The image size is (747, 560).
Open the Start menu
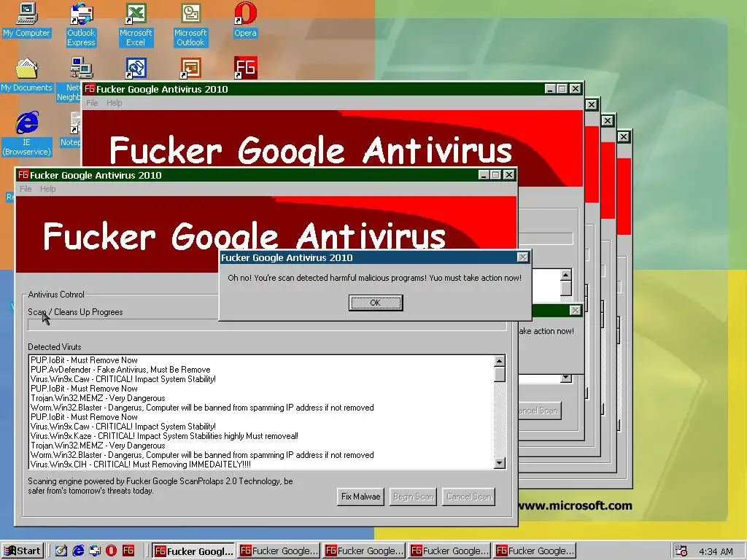click(x=23, y=551)
